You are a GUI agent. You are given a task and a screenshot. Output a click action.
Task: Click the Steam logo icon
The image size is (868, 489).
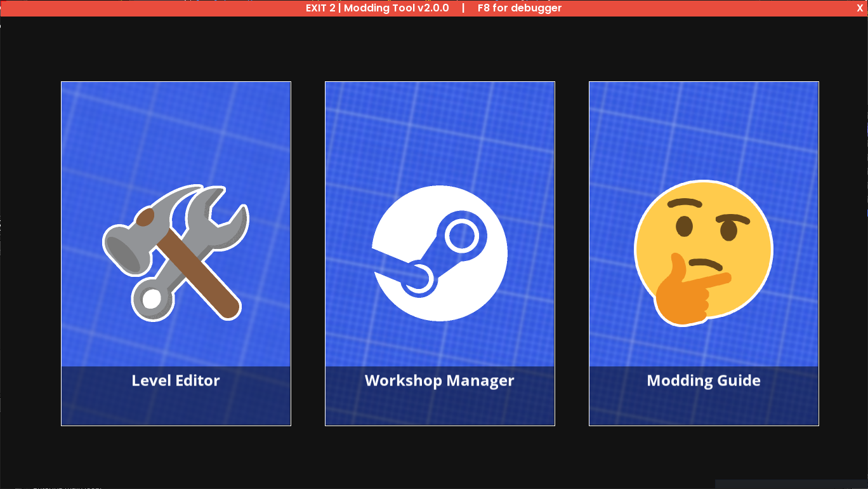tap(440, 253)
